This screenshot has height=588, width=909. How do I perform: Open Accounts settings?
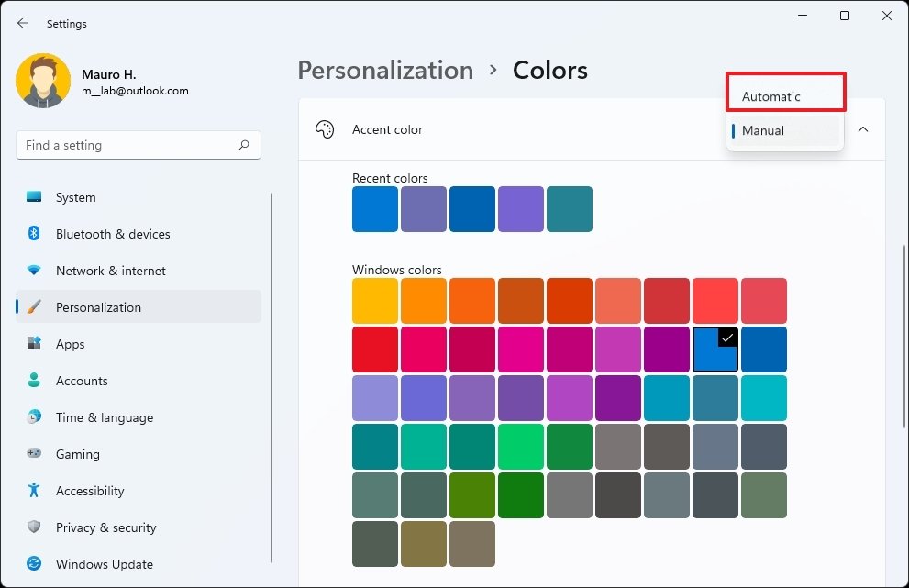[80, 381]
